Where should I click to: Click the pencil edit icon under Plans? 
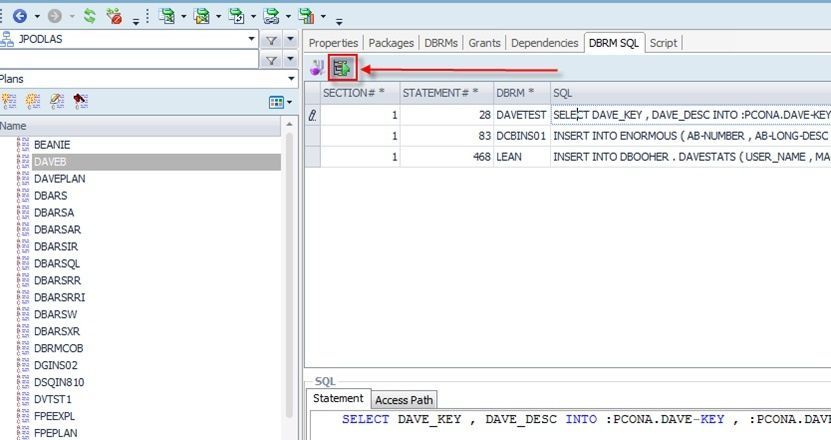[57, 101]
